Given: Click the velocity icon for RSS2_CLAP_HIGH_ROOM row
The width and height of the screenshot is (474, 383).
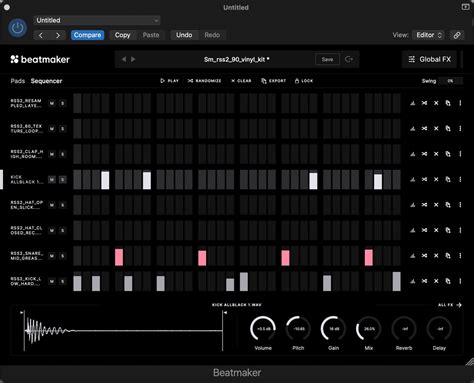Looking at the screenshot, I should (x=413, y=154).
